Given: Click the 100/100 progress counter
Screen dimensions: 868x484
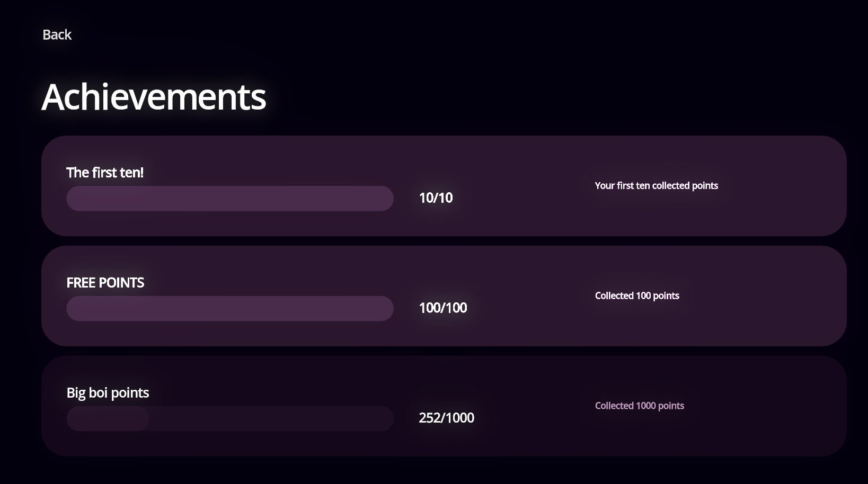Looking at the screenshot, I should (442, 308).
